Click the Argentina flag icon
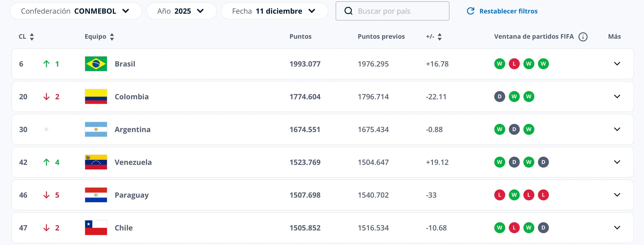Image resolution: width=644 pixels, height=245 pixels. click(96, 129)
